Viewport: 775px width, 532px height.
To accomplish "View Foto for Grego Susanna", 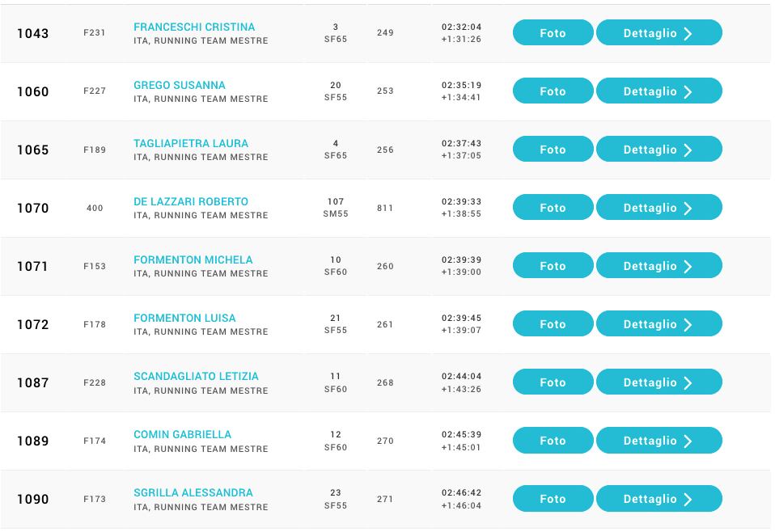I will coord(553,91).
